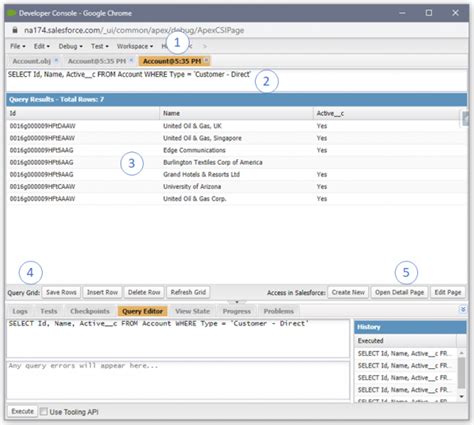The image size is (474, 425).
Task: Click the Insert Row button
Action: pos(102,292)
